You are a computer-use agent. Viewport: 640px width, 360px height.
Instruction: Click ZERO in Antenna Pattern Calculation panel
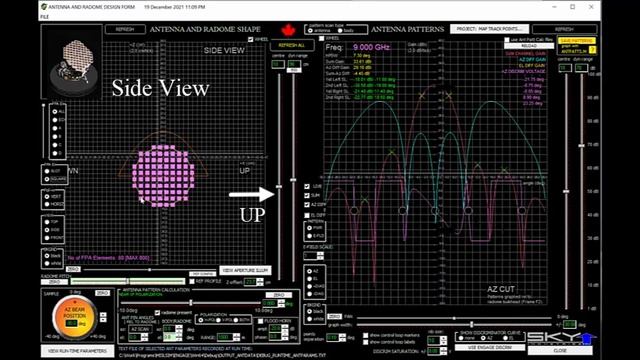pyautogui.click(x=278, y=295)
